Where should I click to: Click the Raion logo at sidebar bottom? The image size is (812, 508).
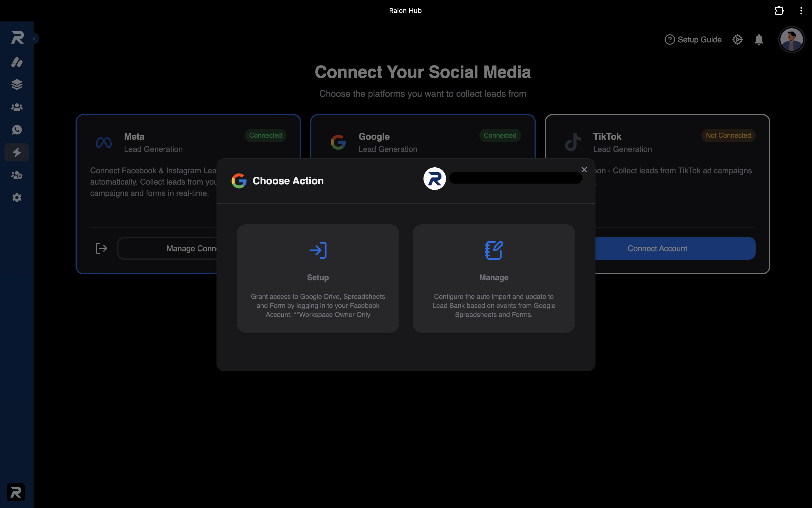[x=16, y=492]
